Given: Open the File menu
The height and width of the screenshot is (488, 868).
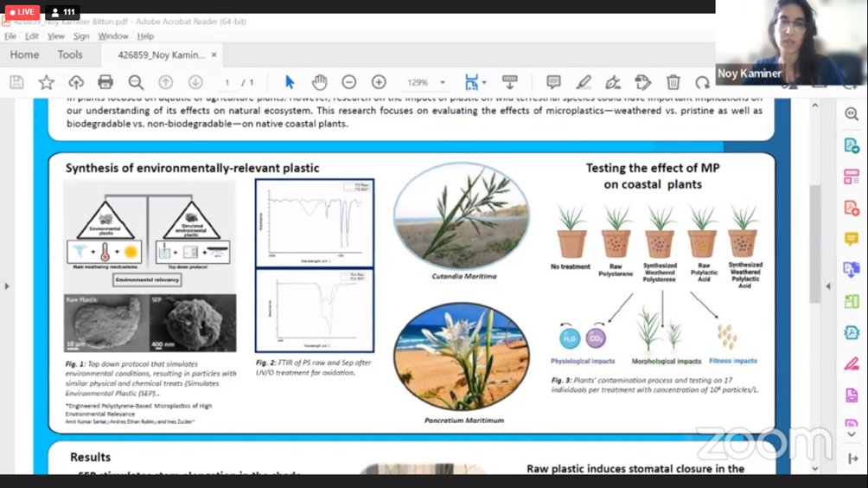Looking at the screenshot, I should [10, 36].
